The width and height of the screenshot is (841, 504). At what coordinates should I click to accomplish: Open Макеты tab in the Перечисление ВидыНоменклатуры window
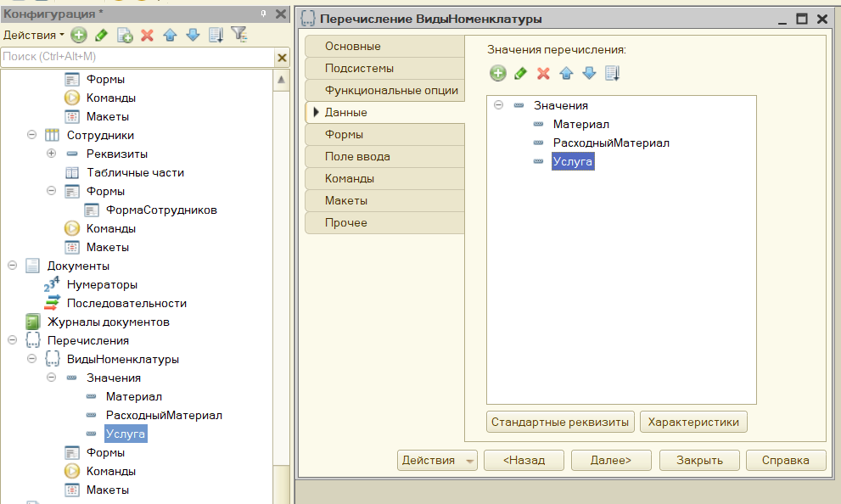[x=384, y=200]
